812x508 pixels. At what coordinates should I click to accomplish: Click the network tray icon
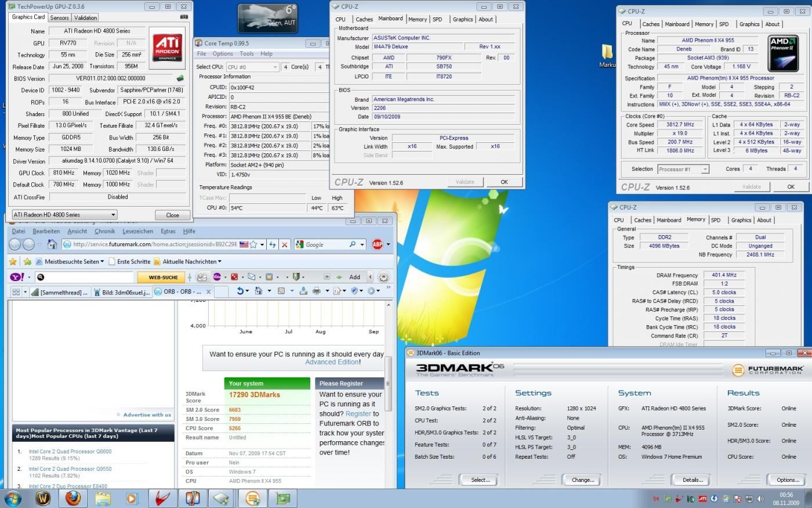click(749, 499)
